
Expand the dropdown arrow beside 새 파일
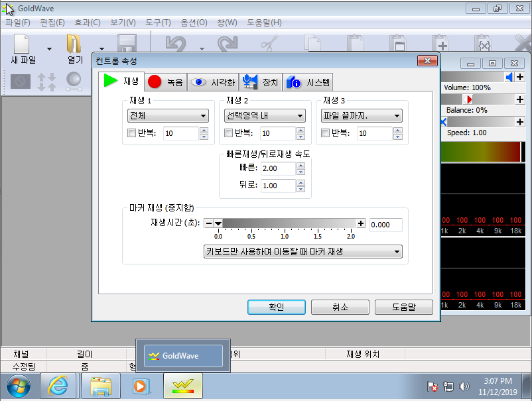click(x=50, y=49)
